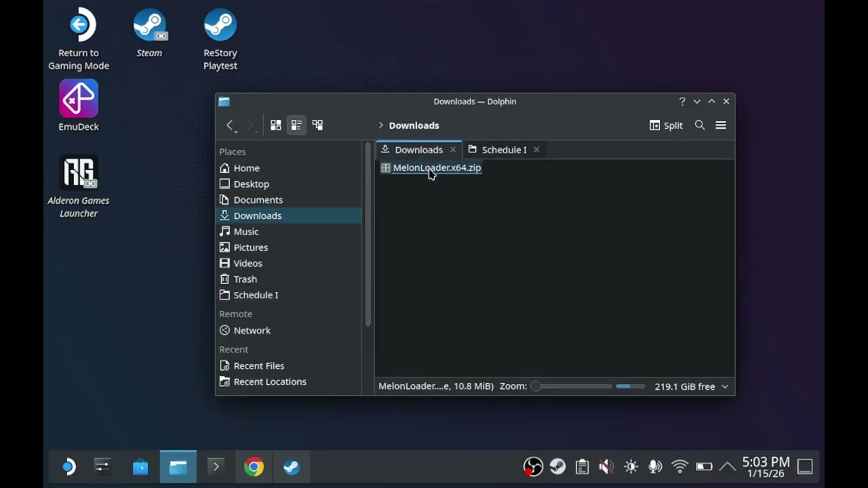
Task: Open Alderon Games Launcher shortcut
Action: tap(79, 186)
